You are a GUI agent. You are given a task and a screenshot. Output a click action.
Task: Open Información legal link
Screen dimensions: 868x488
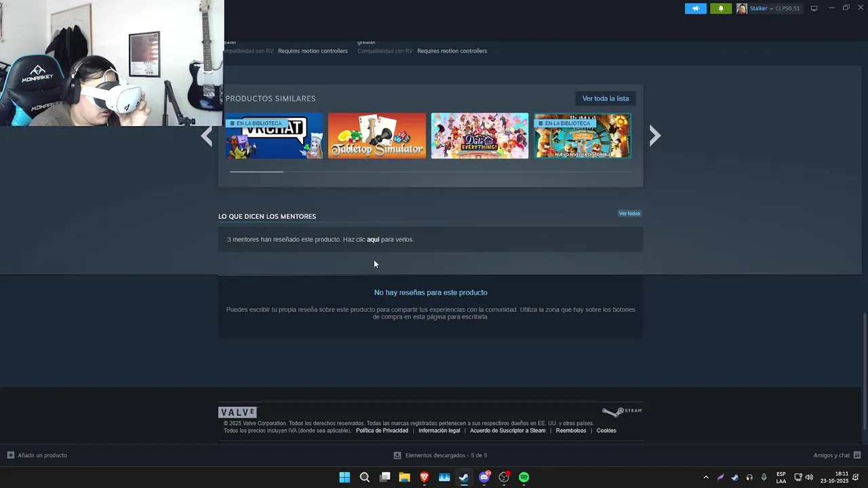(439, 430)
